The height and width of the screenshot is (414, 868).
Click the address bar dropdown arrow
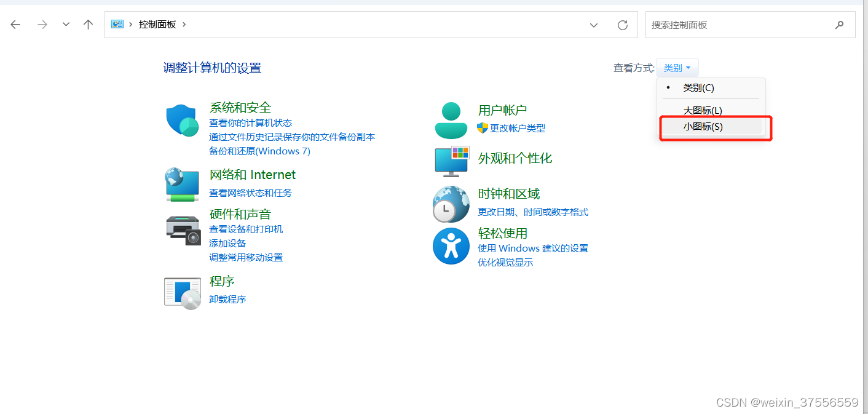(593, 25)
